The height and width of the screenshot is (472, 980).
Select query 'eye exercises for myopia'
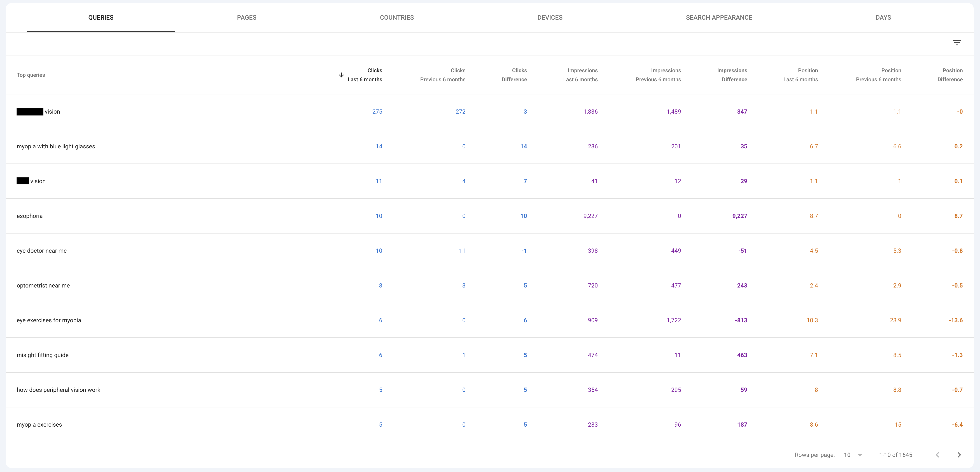[x=49, y=320]
